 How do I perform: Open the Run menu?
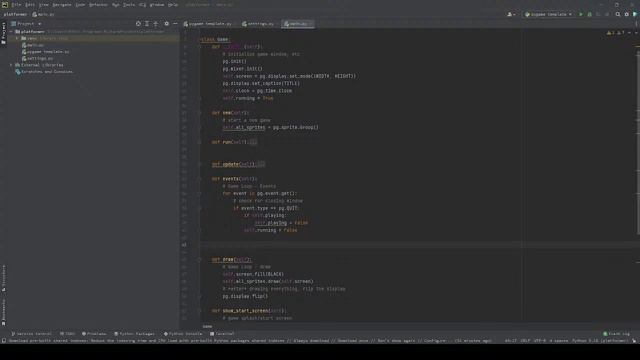point(116,4)
